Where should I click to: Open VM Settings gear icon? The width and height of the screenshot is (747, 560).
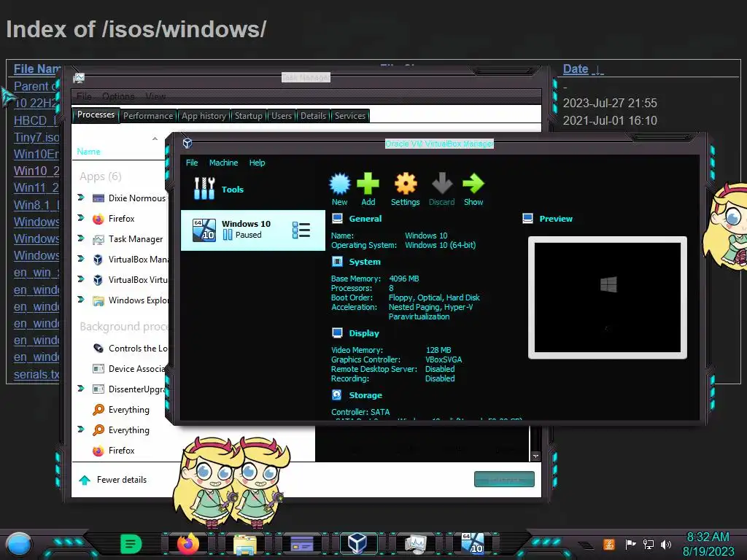click(x=406, y=184)
